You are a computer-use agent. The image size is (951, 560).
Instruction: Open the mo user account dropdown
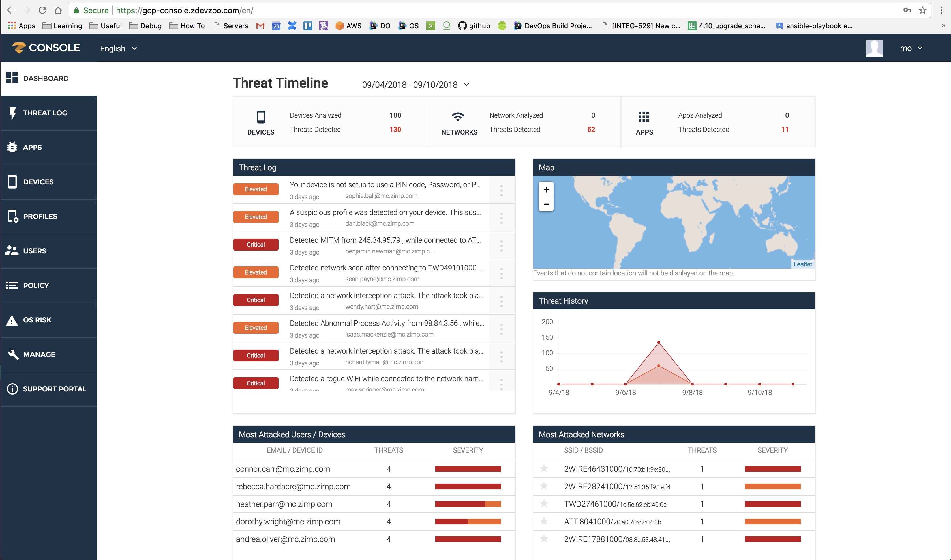(x=911, y=48)
